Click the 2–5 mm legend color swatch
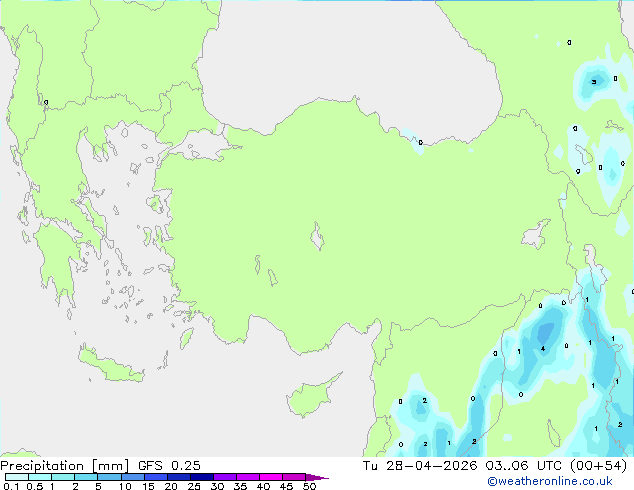Viewport: 634px width, 490px height. (x=86, y=477)
